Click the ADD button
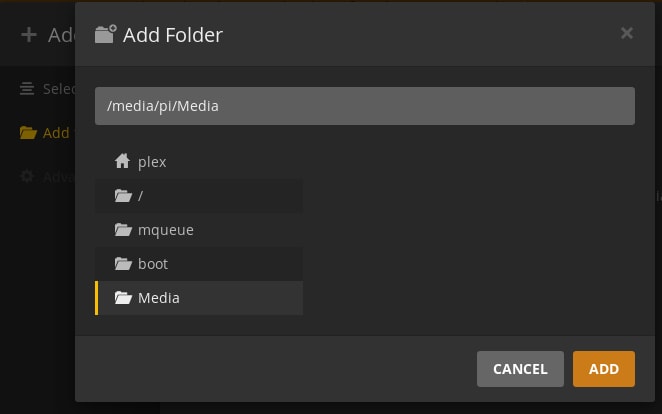The height and width of the screenshot is (414, 662). 604,369
